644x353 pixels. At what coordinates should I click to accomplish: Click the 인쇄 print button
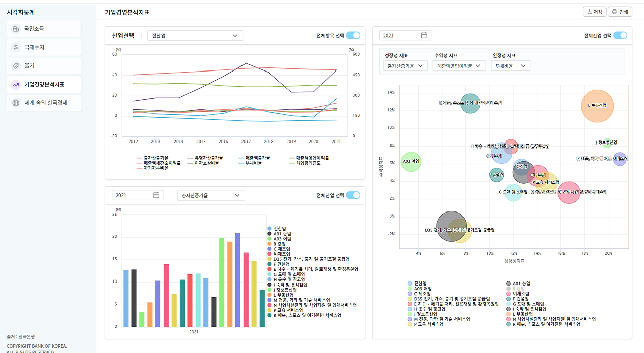coord(620,12)
